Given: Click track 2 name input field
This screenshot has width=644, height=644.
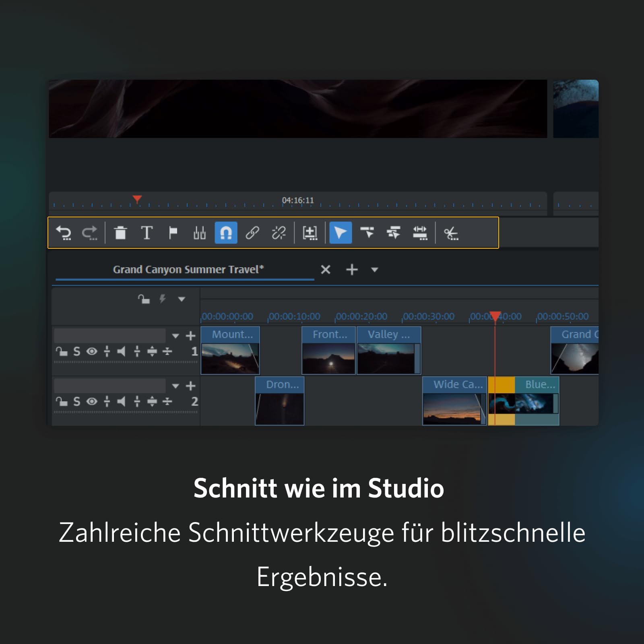Looking at the screenshot, I should [110, 385].
